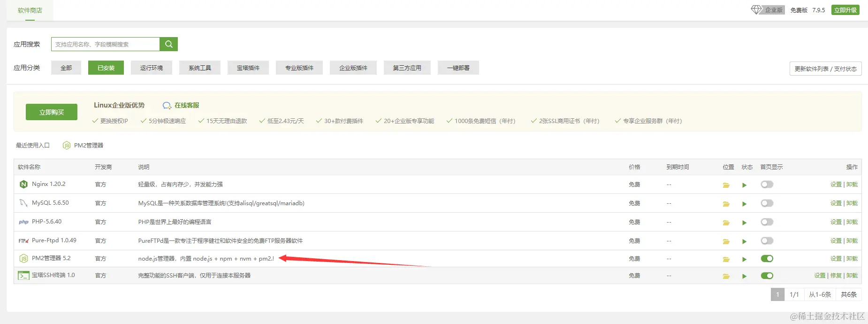868x324 pixels.
Task: Click the 到期时间 column header
Action: 678,167
